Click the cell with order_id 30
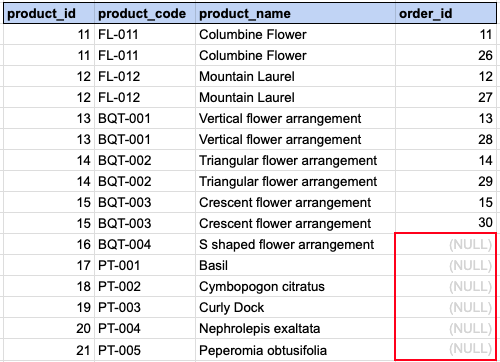Image resolution: width=500 pixels, height=362 pixels. pyautogui.click(x=446, y=223)
